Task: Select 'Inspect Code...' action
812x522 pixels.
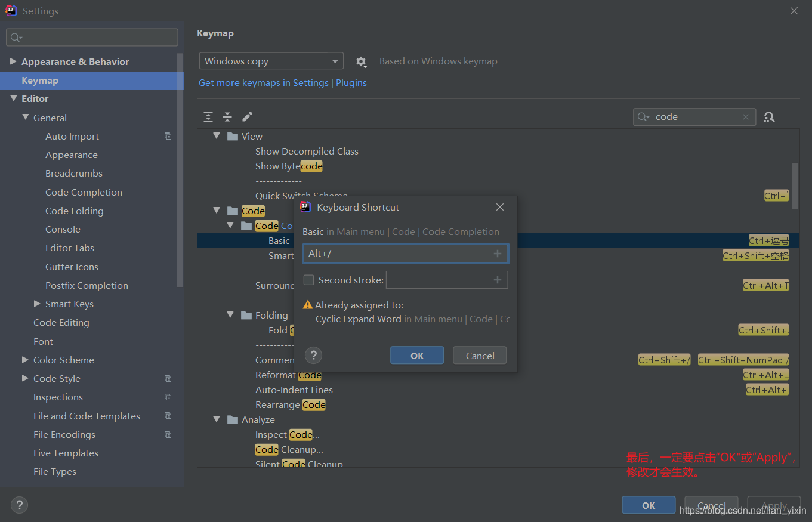Action: point(288,434)
